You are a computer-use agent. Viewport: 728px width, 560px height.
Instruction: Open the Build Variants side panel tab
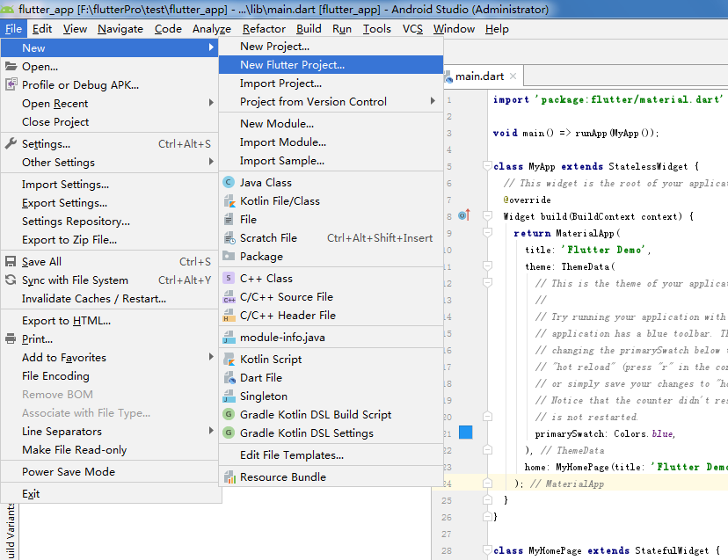[x=11, y=532]
